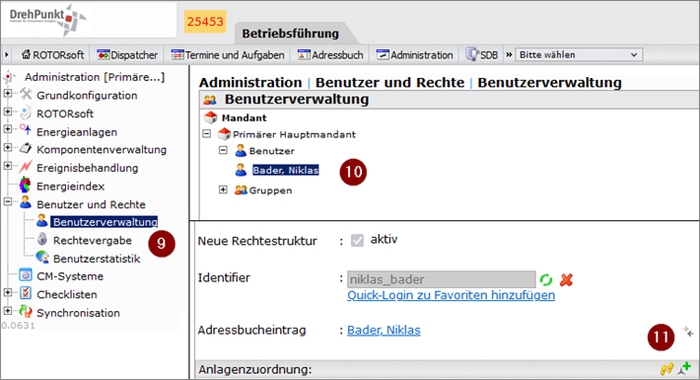The image size is (700, 380).
Task: Expand the ROTORsoft tree node
Action: (x=8, y=112)
